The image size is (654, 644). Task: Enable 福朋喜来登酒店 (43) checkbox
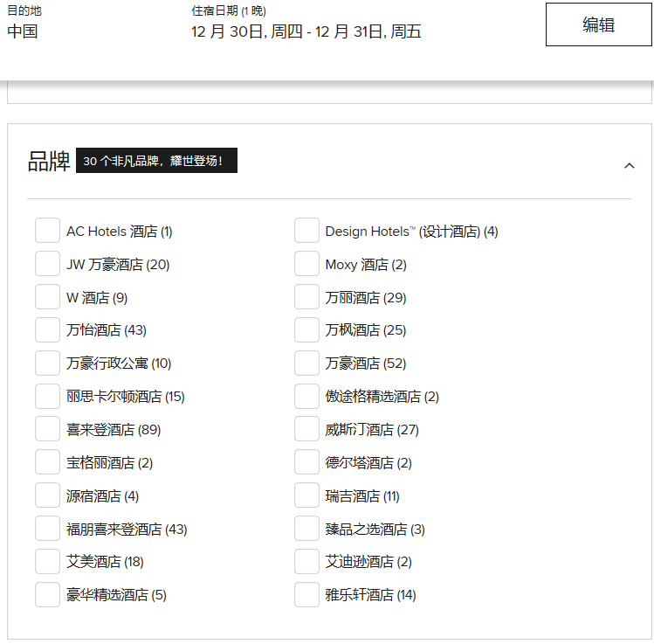(47, 529)
